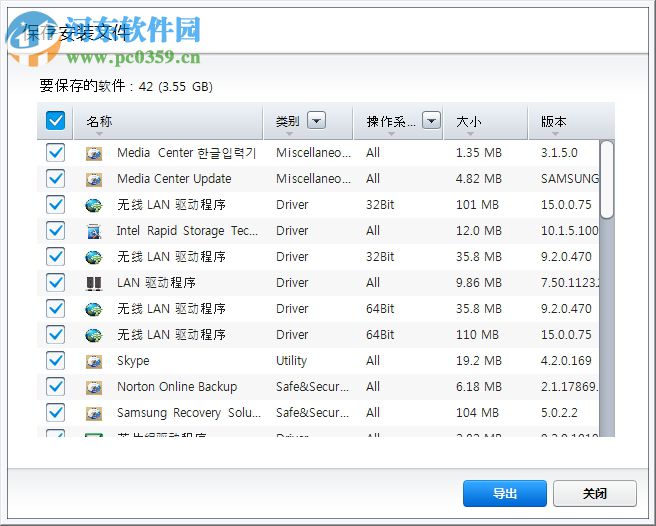Click the 104 MB size cell
The image size is (656, 526).
click(477, 412)
